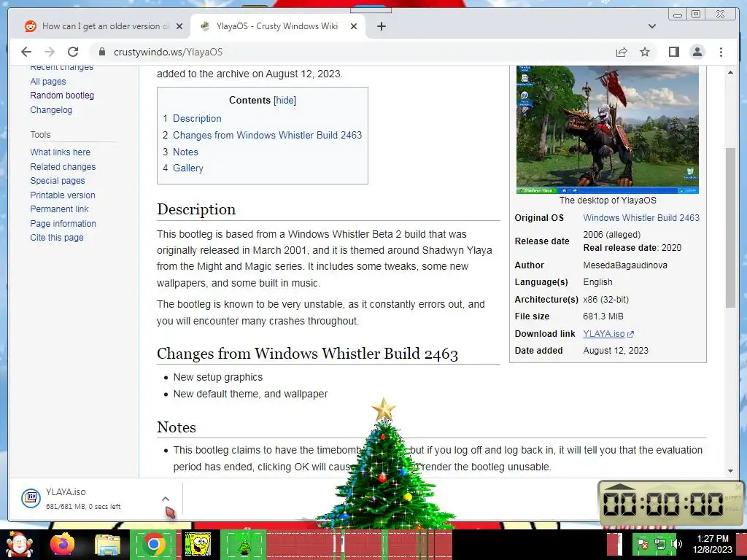Share this page via the share icon
This screenshot has height=560, width=747.
click(x=622, y=52)
